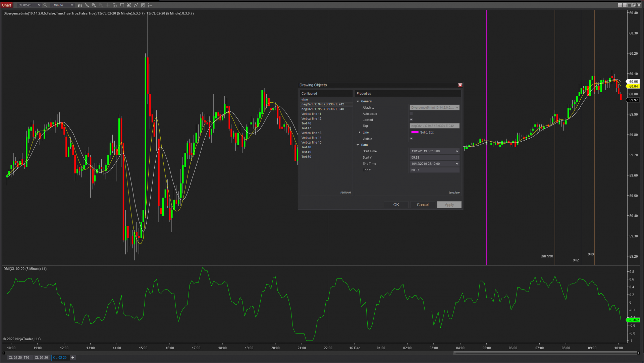Viewport: 644px width, 363px height.
Task: Click the remove link
Action: (x=345, y=193)
